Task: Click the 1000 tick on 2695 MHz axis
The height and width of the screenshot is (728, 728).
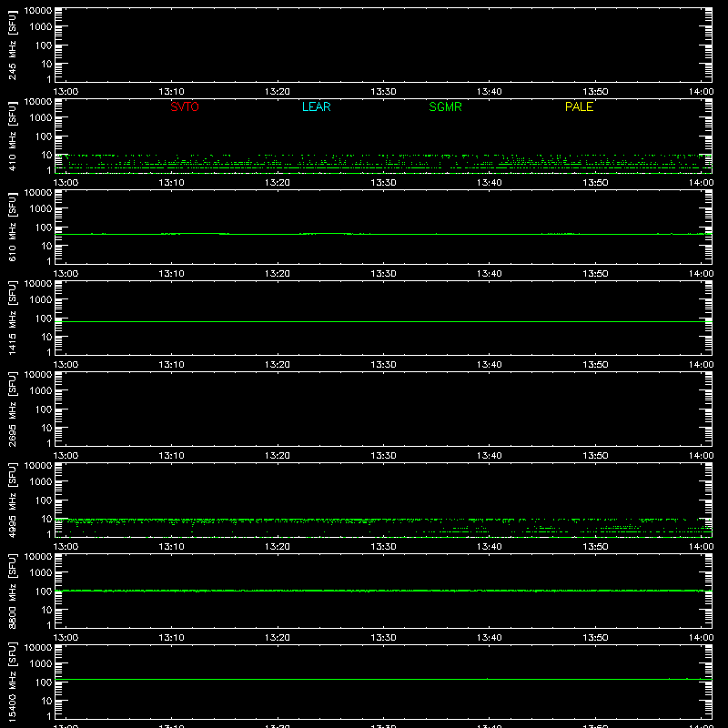Action: (41, 391)
